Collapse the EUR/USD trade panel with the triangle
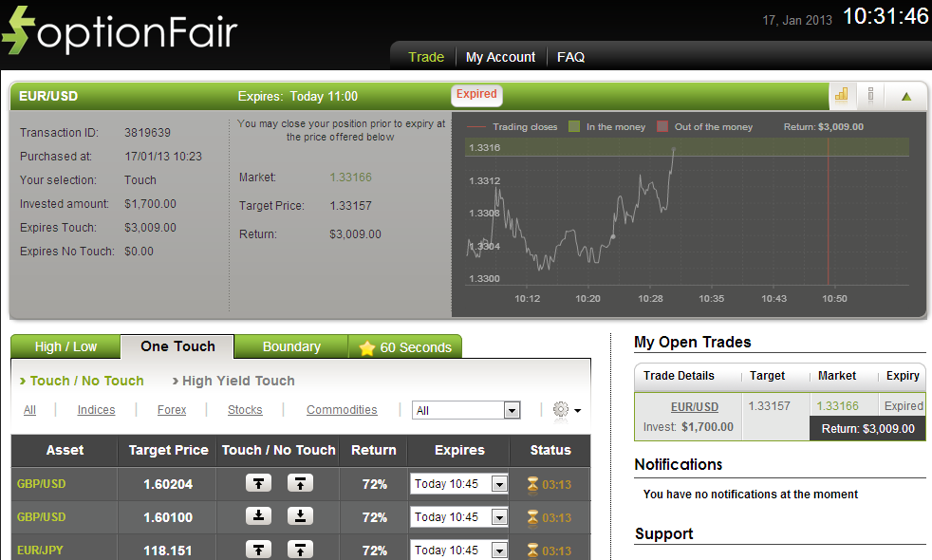This screenshot has width=932, height=560. tap(905, 95)
